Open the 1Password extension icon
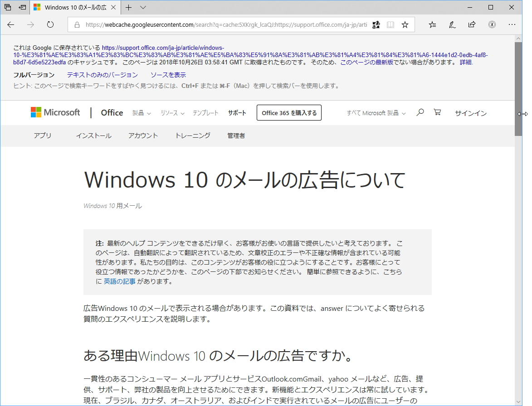 (x=492, y=25)
